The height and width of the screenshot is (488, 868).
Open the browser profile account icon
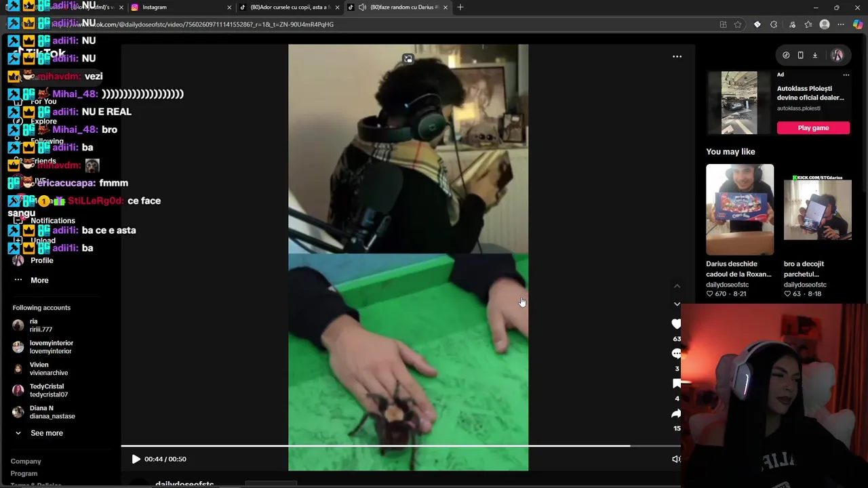[825, 24]
